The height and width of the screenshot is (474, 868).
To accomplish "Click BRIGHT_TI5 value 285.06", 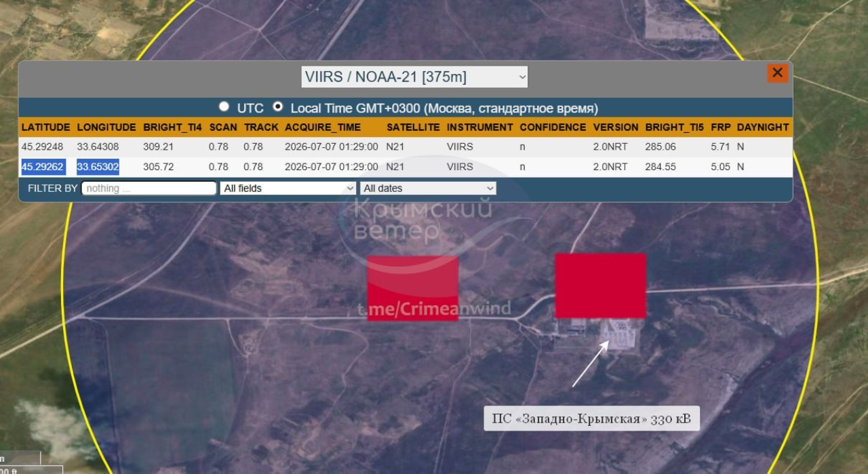I will tap(660, 146).
